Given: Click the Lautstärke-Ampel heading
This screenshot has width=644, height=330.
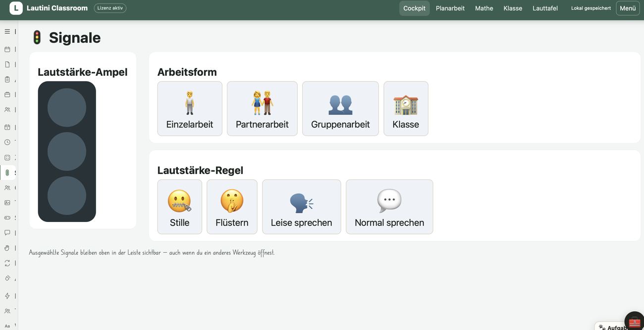Looking at the screenshot, I should pos(83,72).
